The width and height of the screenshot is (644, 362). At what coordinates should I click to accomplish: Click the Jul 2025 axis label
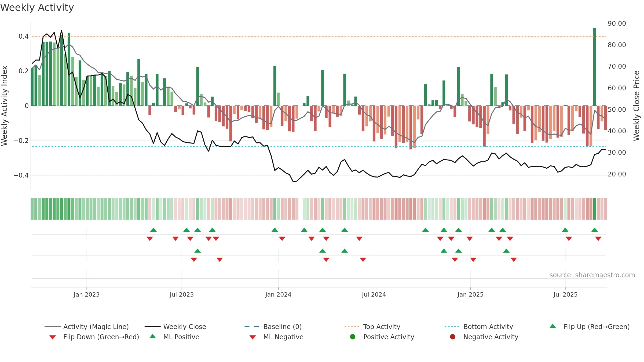point(565,294)
